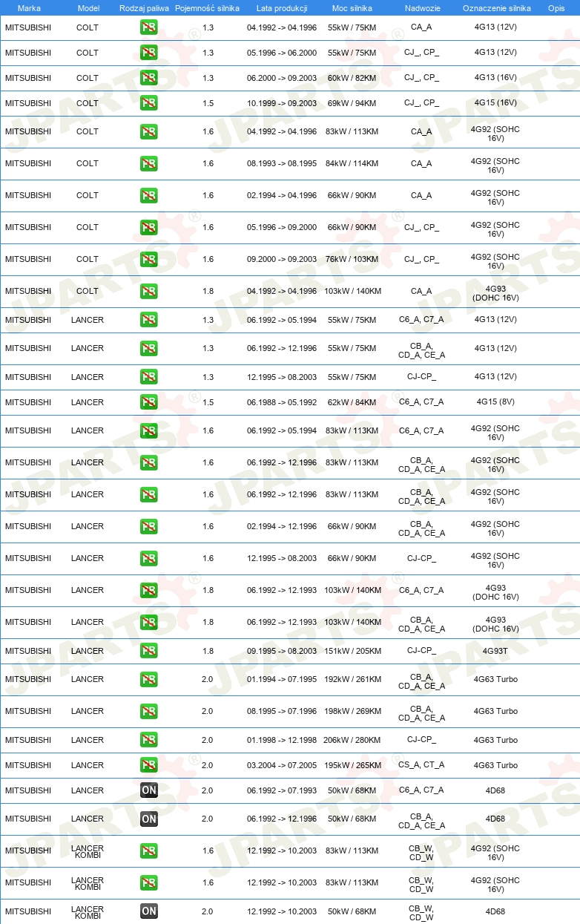Click the petrol fuel icon for COLT 84kW / 114KM
Viewport: 580px width, 924px height.
tap(149, 163)
